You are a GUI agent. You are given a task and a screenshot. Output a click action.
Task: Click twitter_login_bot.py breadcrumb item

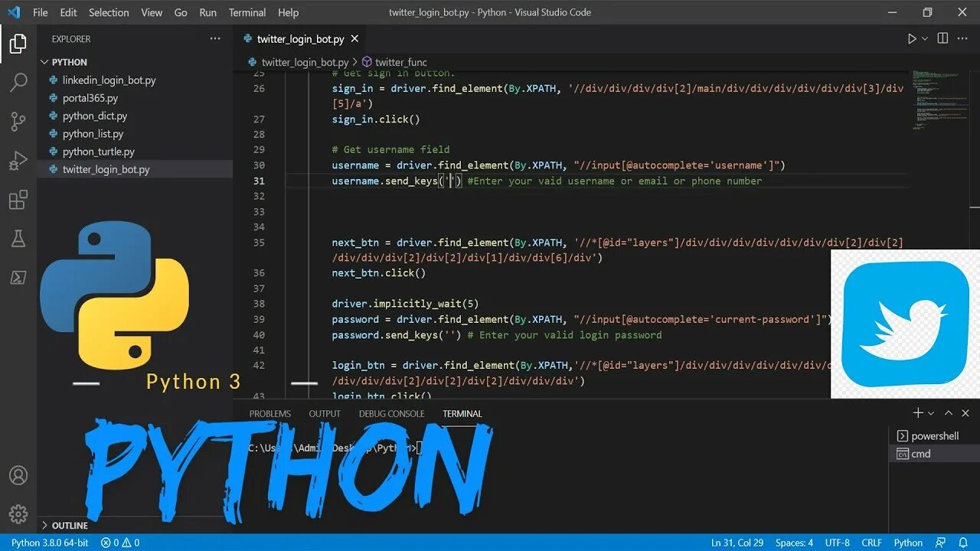tap(305, 62)
